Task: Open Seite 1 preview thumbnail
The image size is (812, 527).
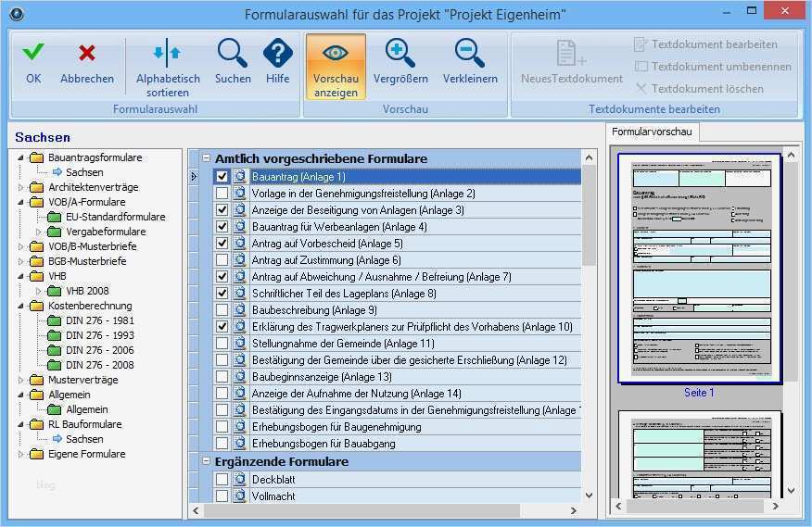Action: pos(700,269)
